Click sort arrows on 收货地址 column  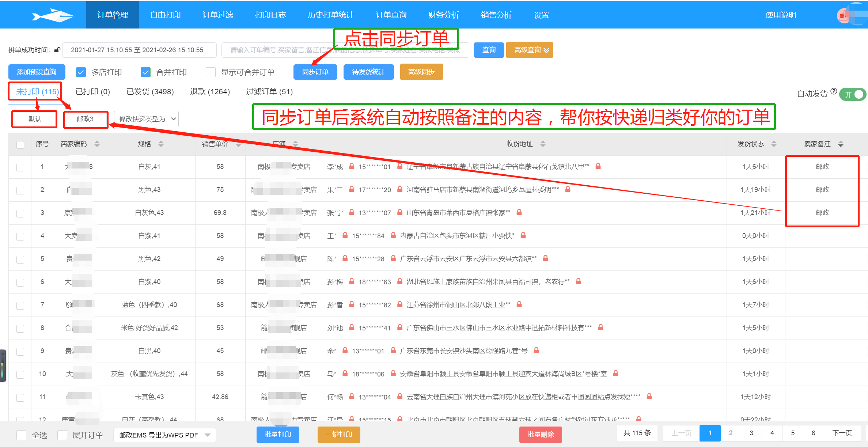(543, 144)
